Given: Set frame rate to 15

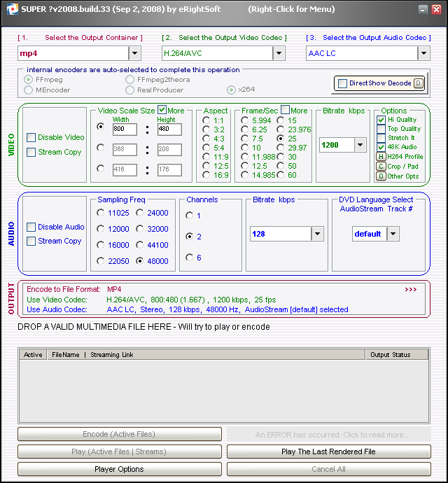Looking at the screenshot, I should 281,120.
